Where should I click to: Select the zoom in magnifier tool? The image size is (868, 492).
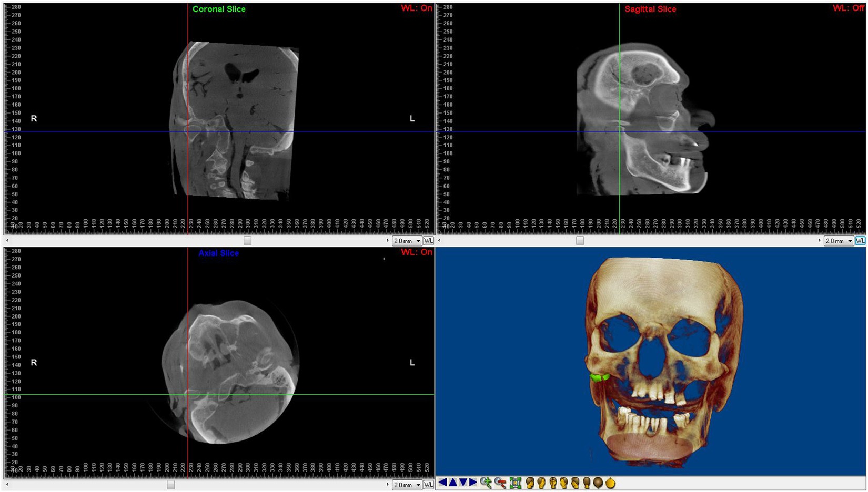(x=486, y=484)
